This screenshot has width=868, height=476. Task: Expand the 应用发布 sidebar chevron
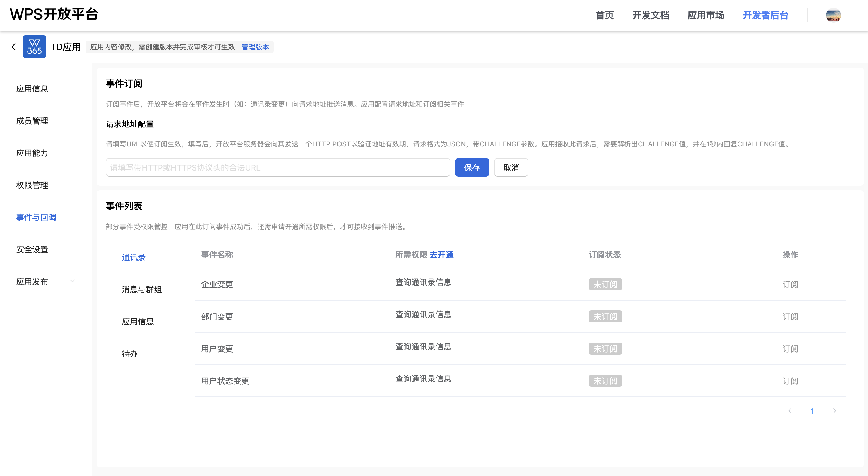click(x=72, y=281)
